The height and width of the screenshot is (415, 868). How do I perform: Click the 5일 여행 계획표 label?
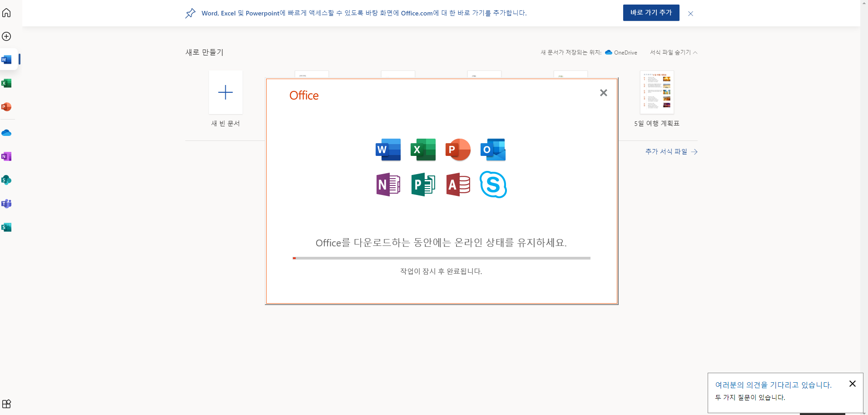tap(657, 123)
